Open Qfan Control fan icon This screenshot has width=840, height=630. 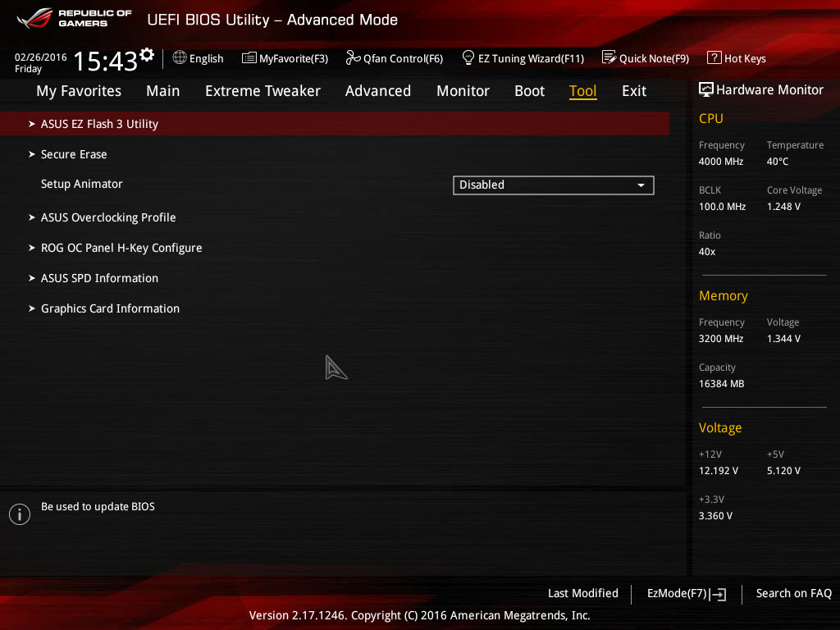click(353, 57)
